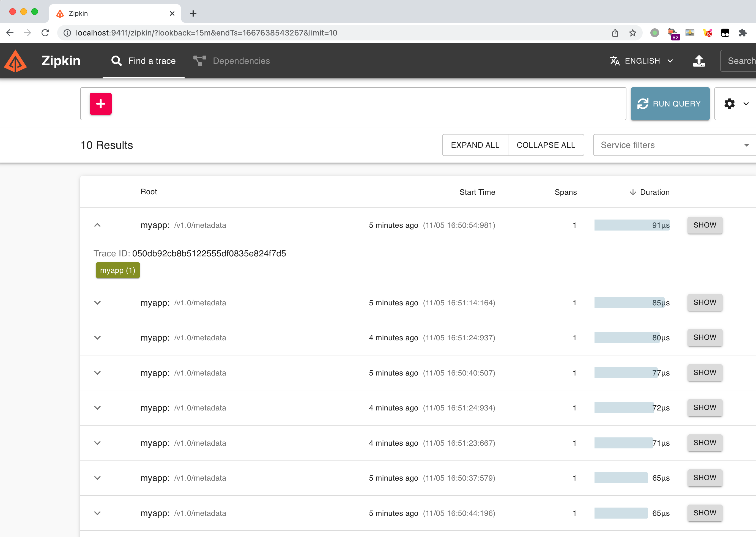
Task: Collapse the expanded 91µs trace row
Action: coord(97,225)
